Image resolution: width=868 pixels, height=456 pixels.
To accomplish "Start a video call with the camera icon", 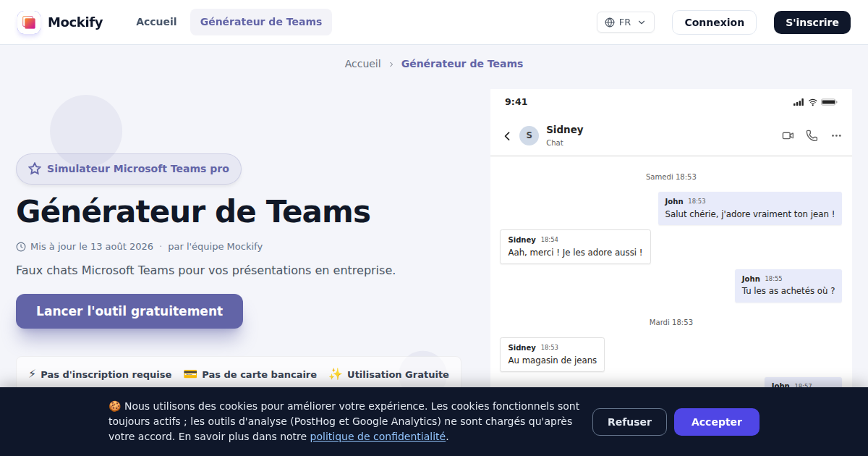I will 788,135.
